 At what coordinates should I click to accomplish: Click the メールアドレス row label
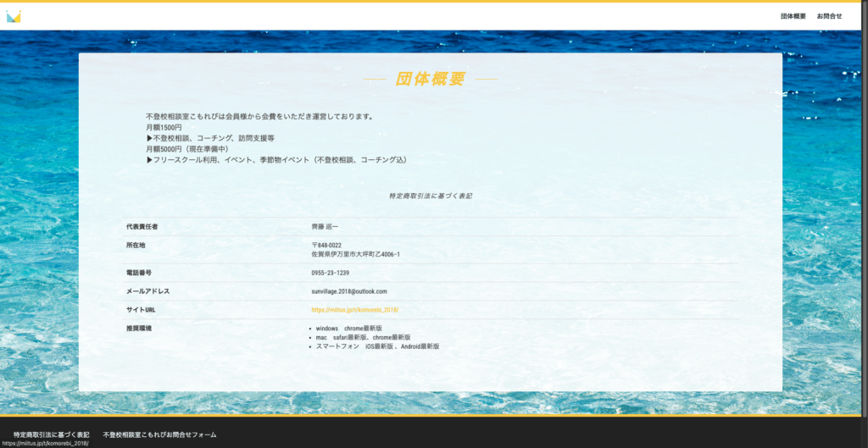point(147,291)
